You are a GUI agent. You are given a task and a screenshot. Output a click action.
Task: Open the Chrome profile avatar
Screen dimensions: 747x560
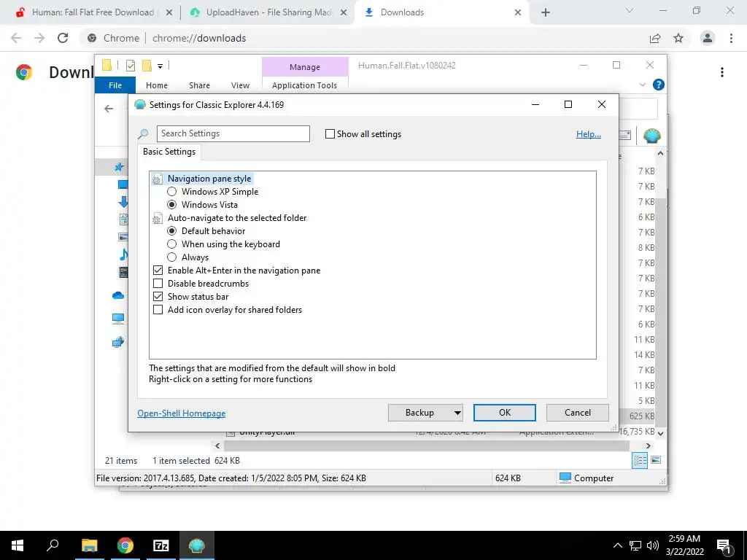click(708, 38)
